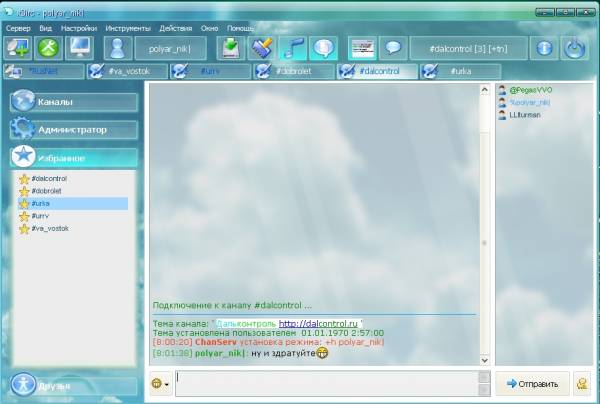Select #va_vostok in the favorites list
This screenshot has height=404, width=600.
(50, 228)
